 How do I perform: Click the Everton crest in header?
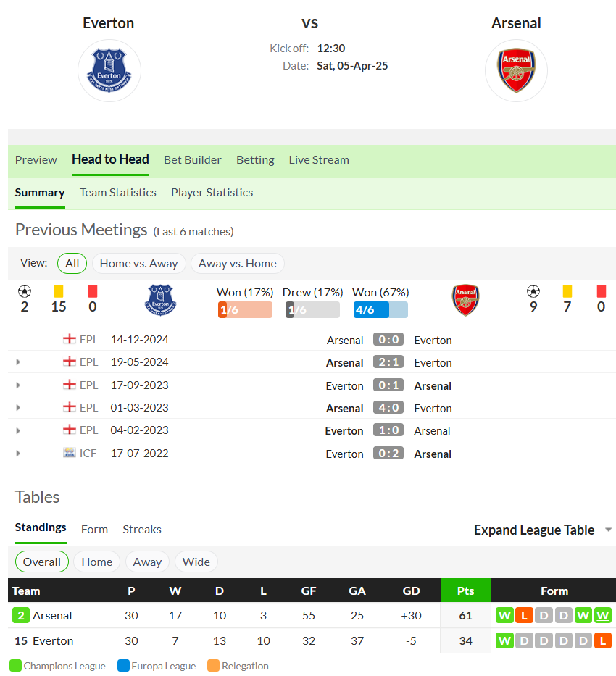pyautogui.click(x=109, y=71)
